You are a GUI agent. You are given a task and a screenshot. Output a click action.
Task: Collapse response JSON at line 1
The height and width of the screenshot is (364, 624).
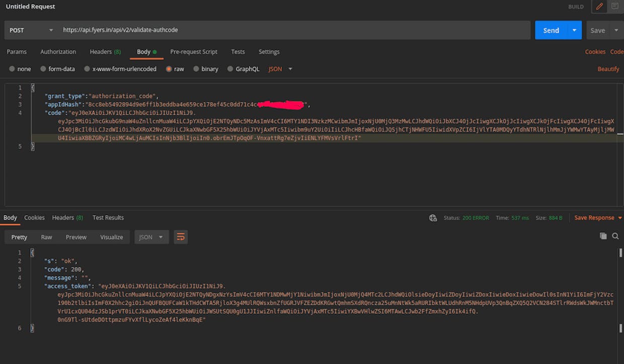tap(32, 252)
